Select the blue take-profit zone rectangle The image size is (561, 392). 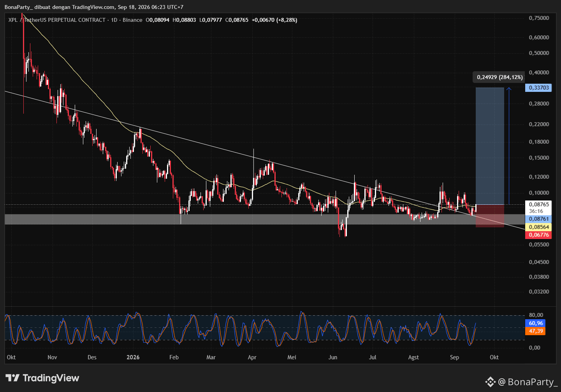pyautogui.click(x=490, y=146)
